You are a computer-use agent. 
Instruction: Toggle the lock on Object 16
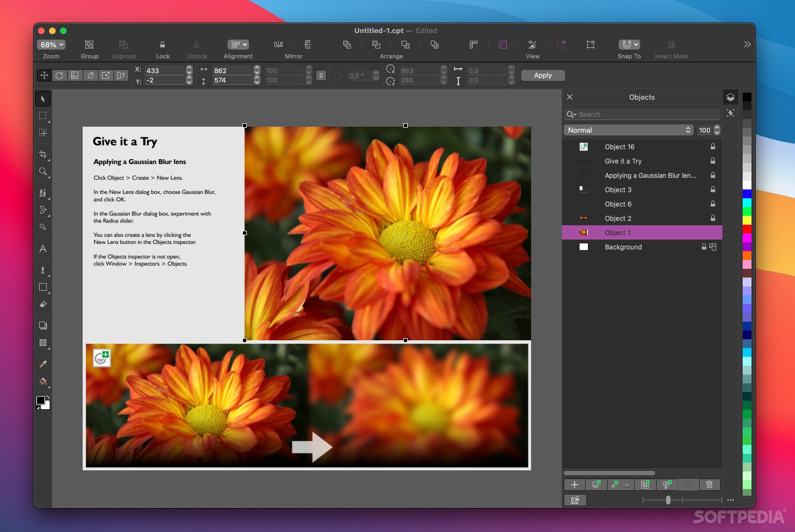pos(712,147)
